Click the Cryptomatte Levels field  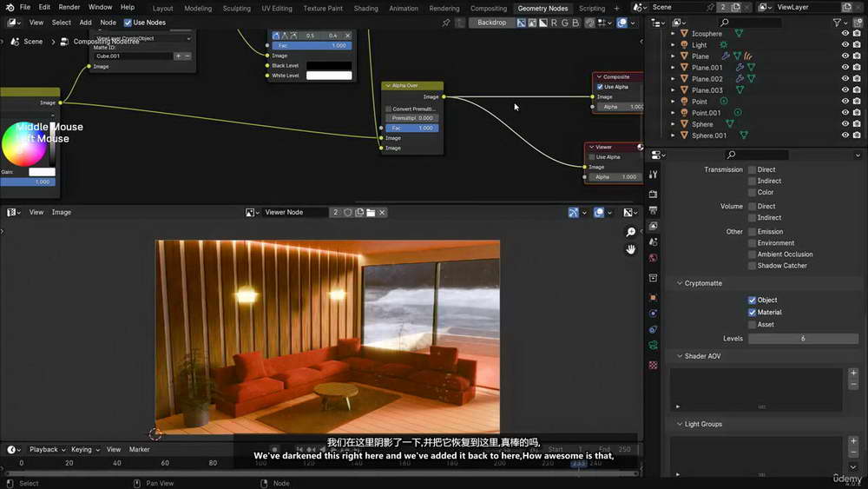pyautogui.click(x=803, y=339)
